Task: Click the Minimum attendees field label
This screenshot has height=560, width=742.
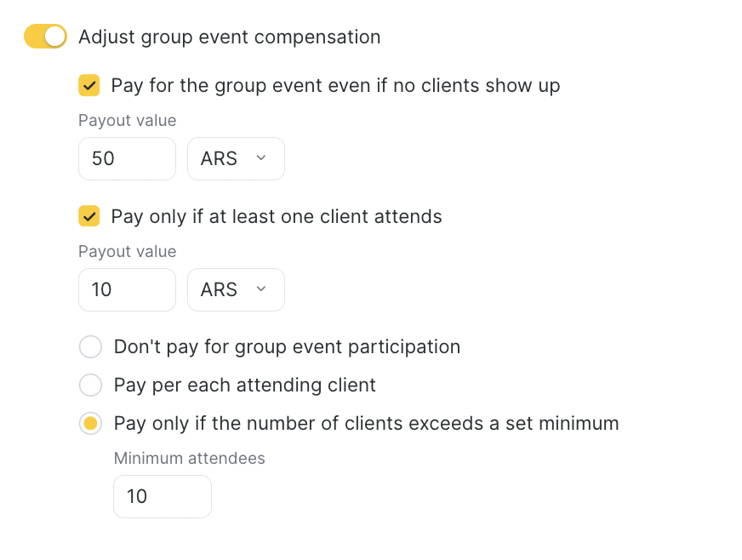Action: point(190,459)
